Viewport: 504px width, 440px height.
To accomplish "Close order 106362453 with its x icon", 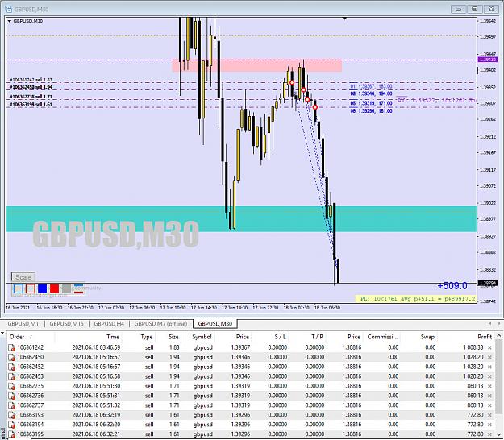I will (x=489, y=376).
